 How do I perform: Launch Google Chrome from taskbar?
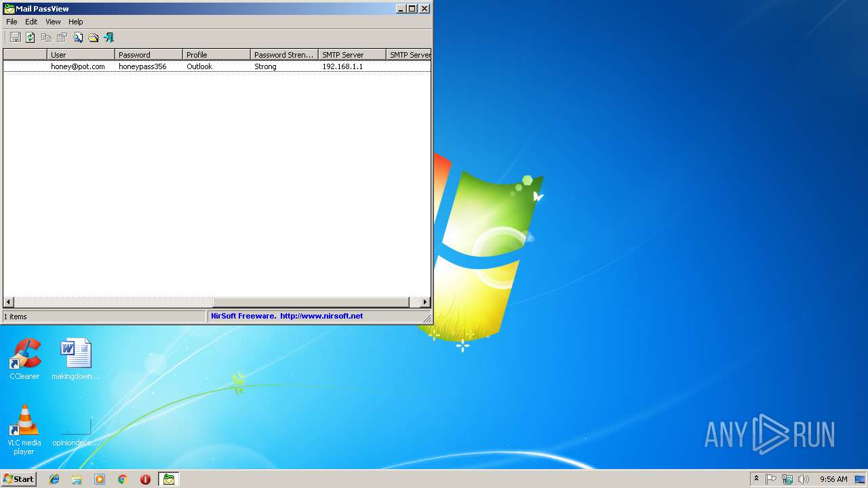click(122, 479)
